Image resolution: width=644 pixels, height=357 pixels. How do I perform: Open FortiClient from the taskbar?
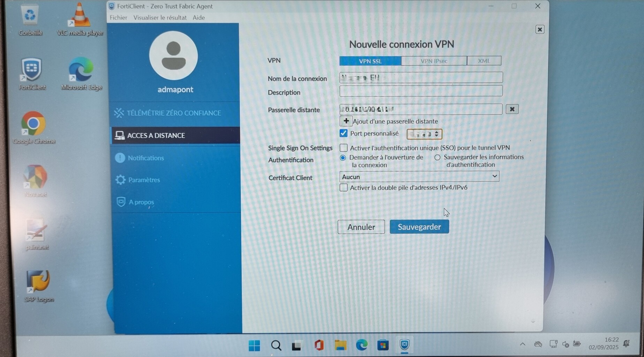click(404, 345)
